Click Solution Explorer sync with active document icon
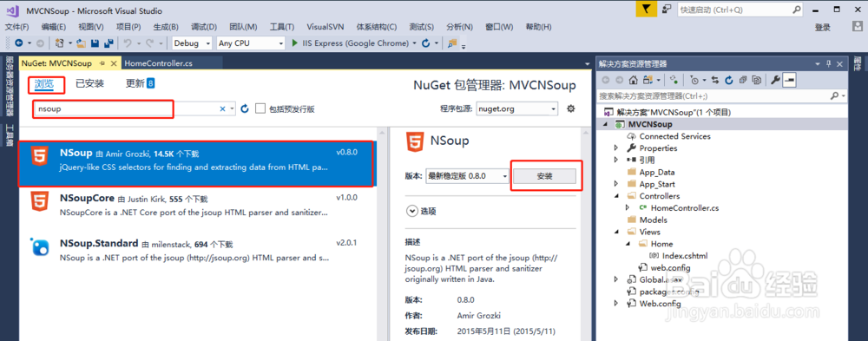Viewport: 868px width, 341px height. [x=715, y=81]
